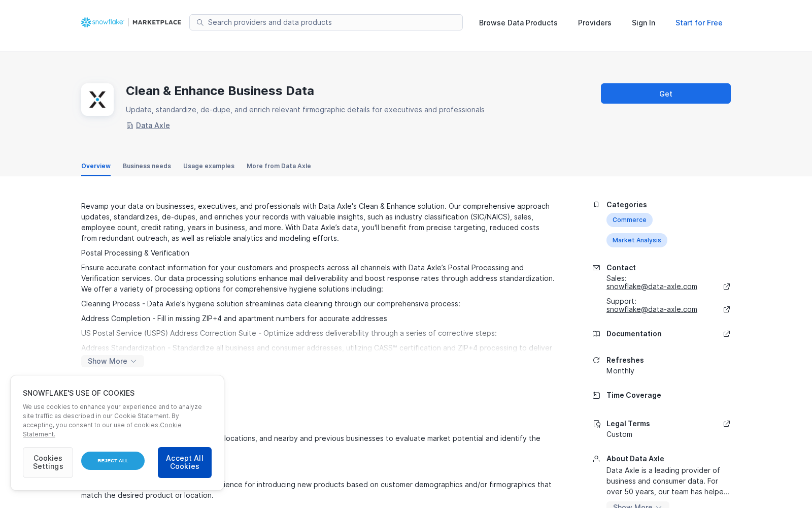The width and height of the screenshot is (812, 508).
Task: Open Legal Terms external link icon
Action: pyautogui.click(x=727, y=424)
